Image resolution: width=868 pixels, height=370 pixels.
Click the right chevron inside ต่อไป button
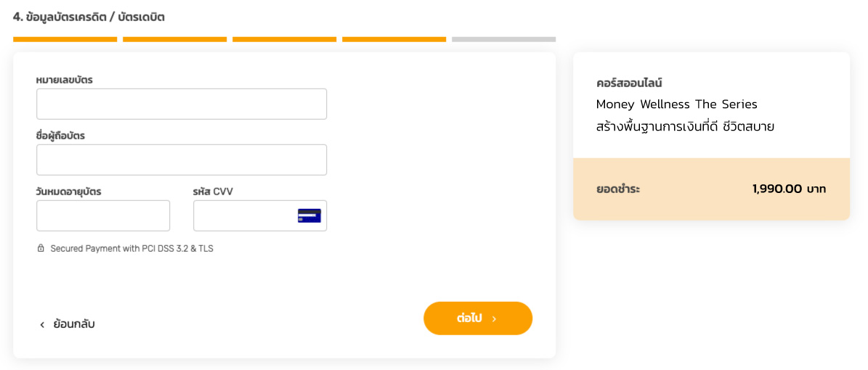[495, 318]
